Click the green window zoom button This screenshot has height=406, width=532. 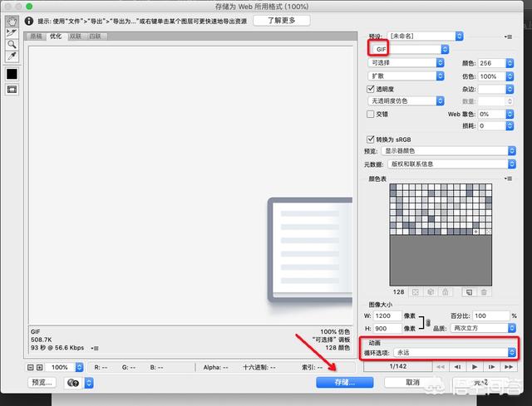30,7
